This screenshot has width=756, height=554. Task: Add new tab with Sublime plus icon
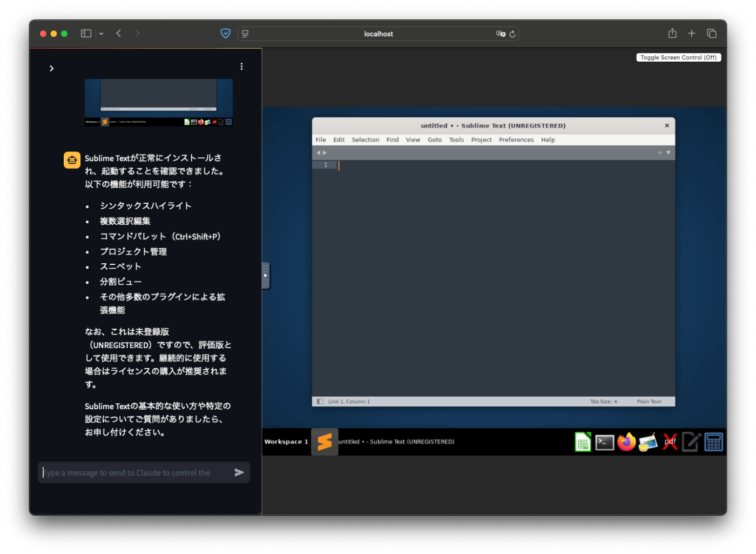(659, 153)
